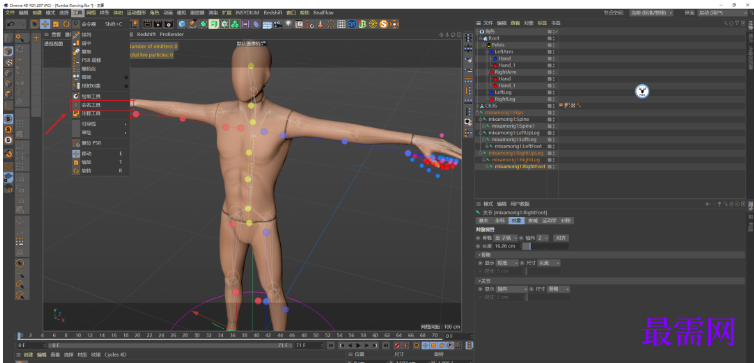Click the selected blue S icon in left sidebar
The image size is (754, 363).
(9, 119)
